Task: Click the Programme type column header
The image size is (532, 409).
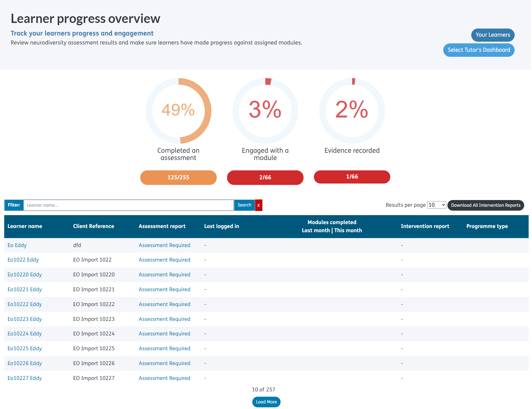Action: tap(487, 226)
